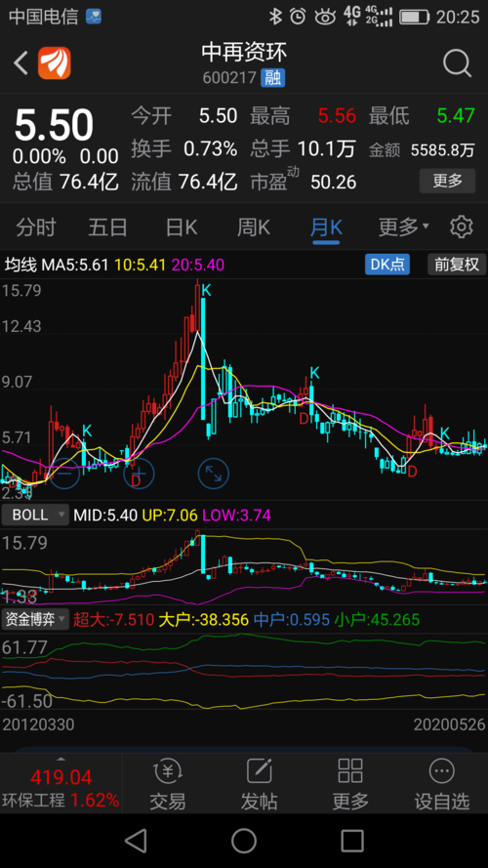Switch to the 日K tab
The width and height of the screenshot is (488, 868).
tap(182, 227)
